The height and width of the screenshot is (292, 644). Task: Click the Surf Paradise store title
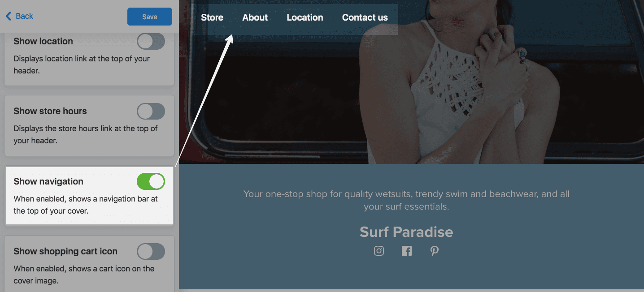click(x=406, y=232)
